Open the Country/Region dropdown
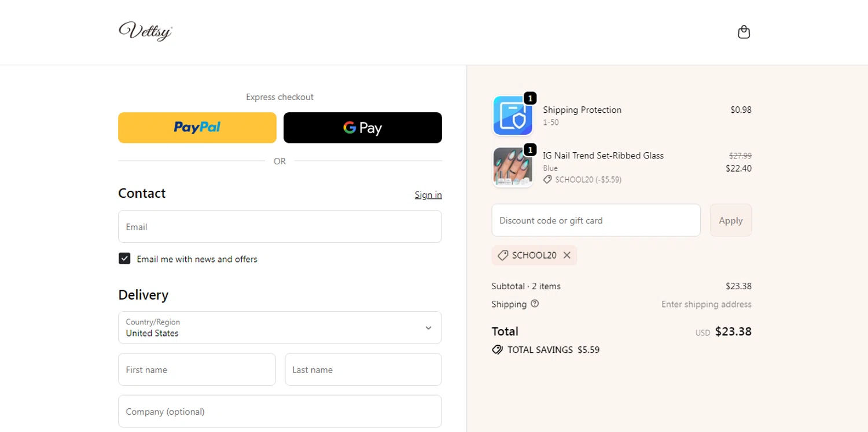 [x=280, y=328]
